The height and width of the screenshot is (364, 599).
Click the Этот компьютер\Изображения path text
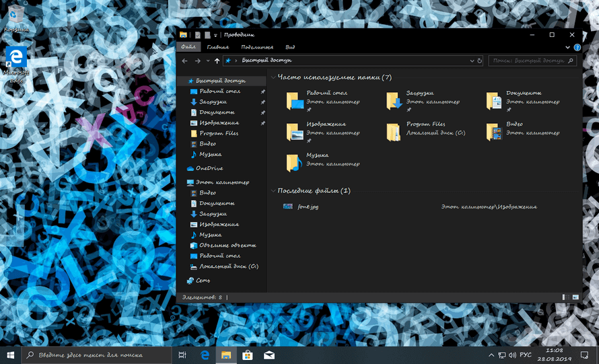pyautogui.click(x=489, y=207)
